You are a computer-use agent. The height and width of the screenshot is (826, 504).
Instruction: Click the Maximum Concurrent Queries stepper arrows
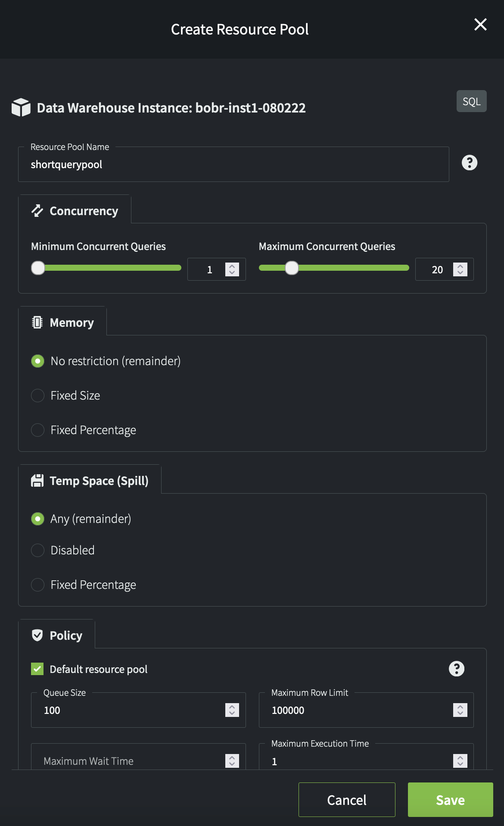click(460, 269)
